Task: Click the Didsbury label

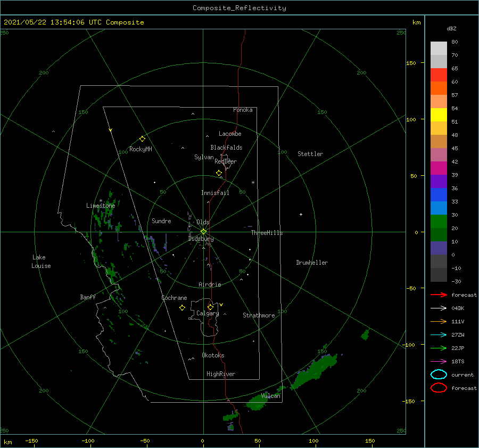Action: point(201,239)
